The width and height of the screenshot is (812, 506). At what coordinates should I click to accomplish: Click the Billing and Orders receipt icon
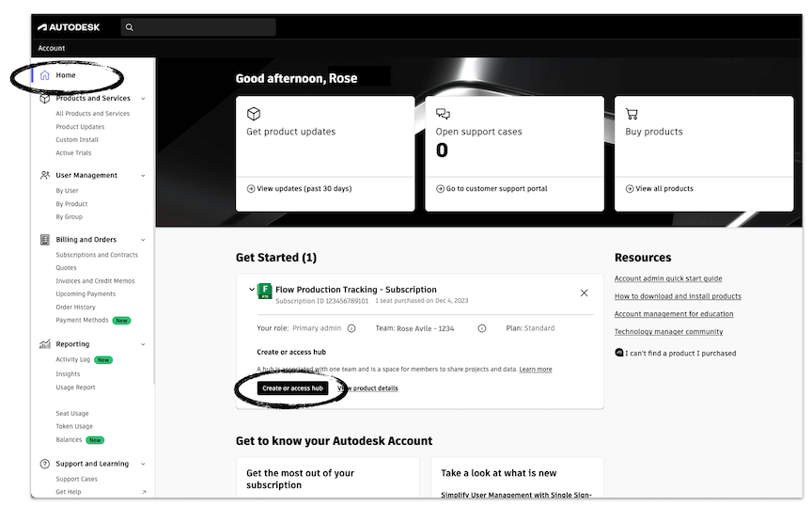point(45,240)
